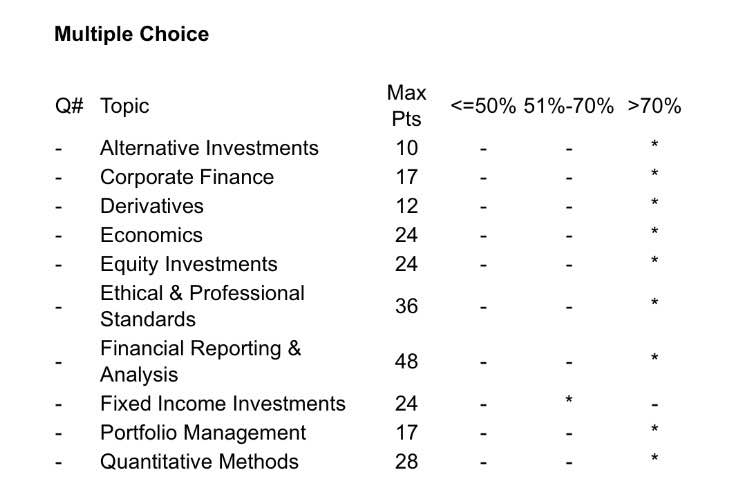Select the >70% column header

click(x=654, y=106)
